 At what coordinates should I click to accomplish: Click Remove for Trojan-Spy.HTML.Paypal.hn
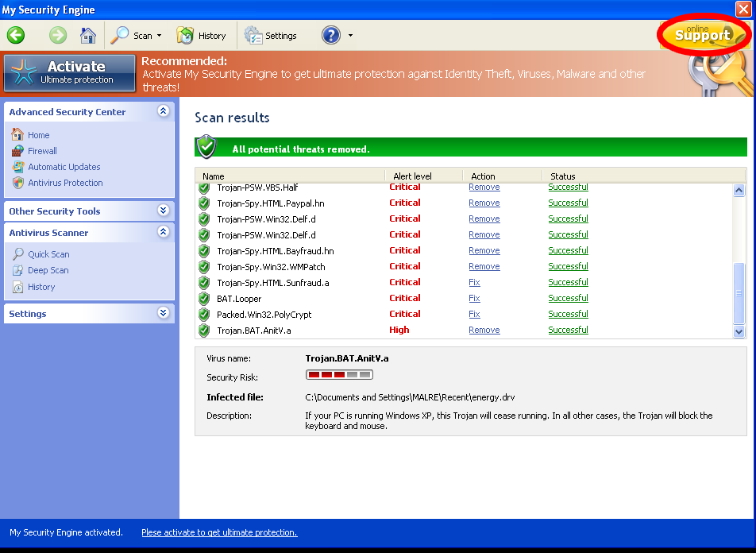point(484,203)
